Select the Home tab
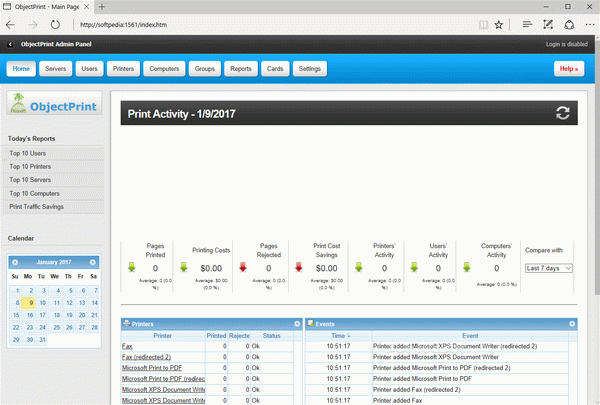Image resolution: width=600 pixels, height=405 pixels. point(21,69)
